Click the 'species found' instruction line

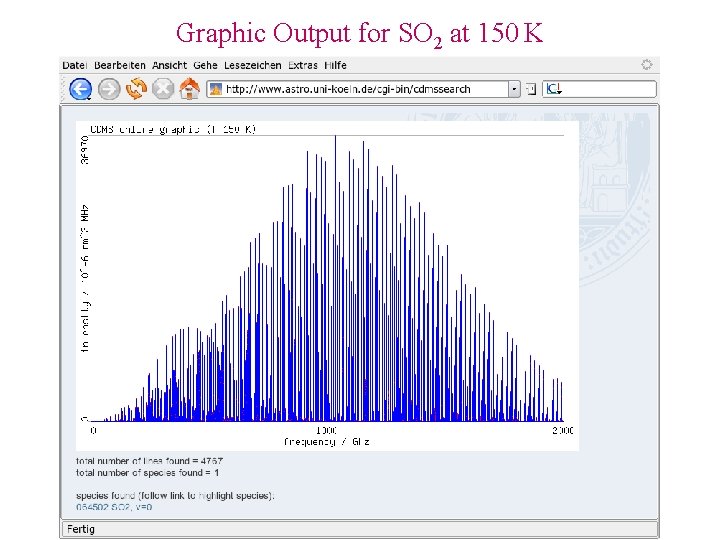tap(175, 495)
